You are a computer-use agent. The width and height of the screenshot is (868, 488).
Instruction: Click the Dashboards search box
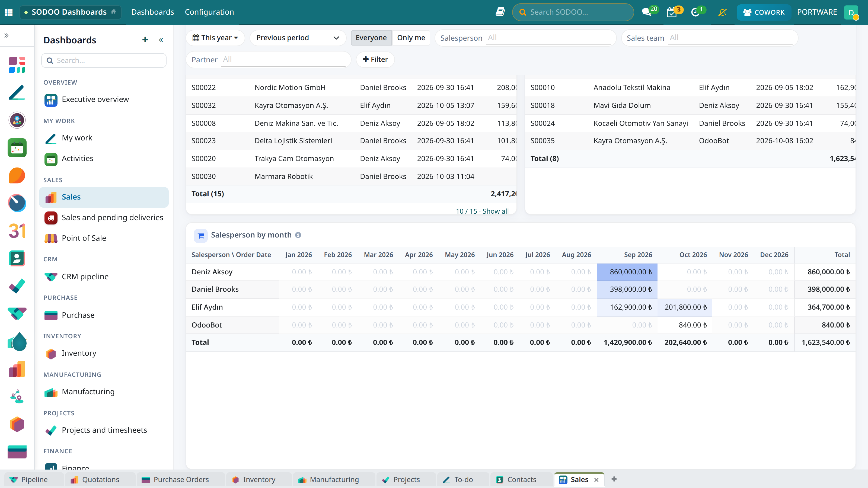click(104, 60)
